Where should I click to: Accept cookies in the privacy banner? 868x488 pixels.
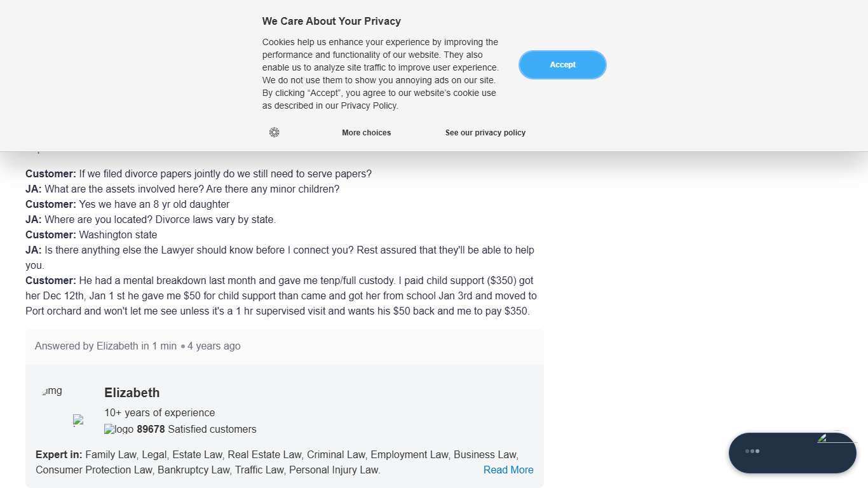point(562,65)
